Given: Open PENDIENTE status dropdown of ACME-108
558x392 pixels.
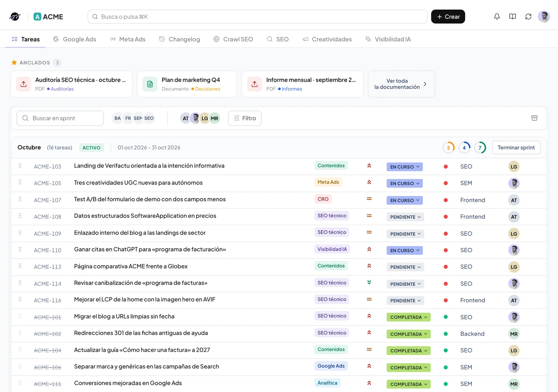Looking at the screenshot, I should click(x=405, y=217).
